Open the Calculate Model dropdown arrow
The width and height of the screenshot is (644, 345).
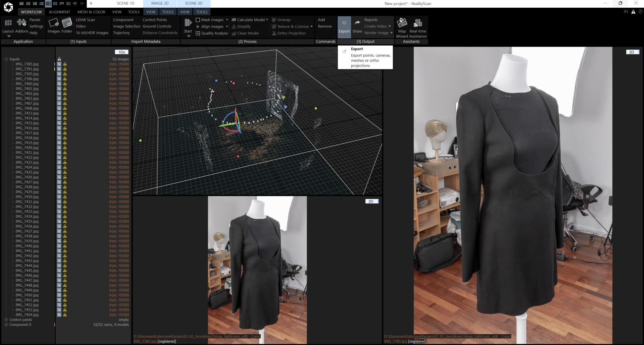pyautogui.click(x=267, y=19)
